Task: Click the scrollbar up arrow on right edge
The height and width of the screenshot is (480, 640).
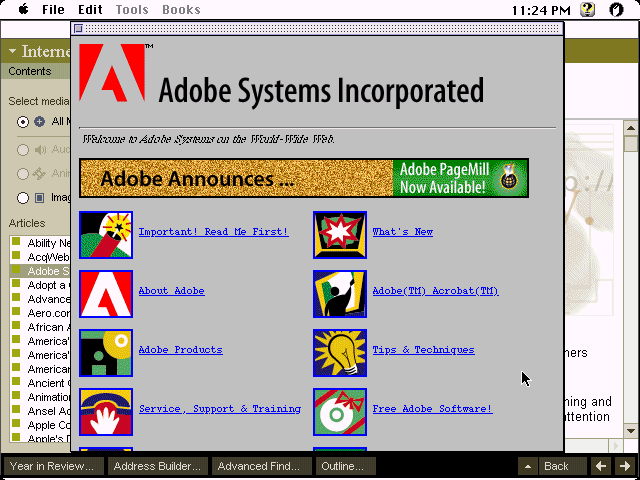Action: point(630,128)
